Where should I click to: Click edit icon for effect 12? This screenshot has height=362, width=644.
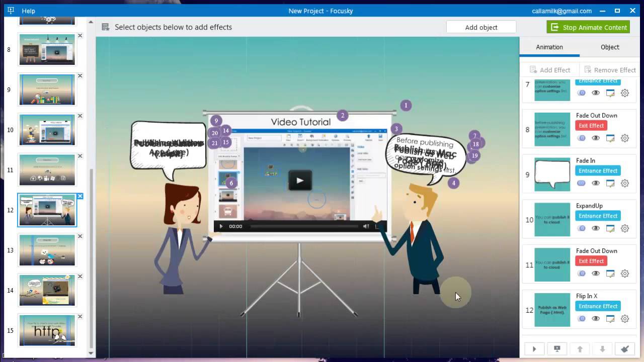(610, 319)
